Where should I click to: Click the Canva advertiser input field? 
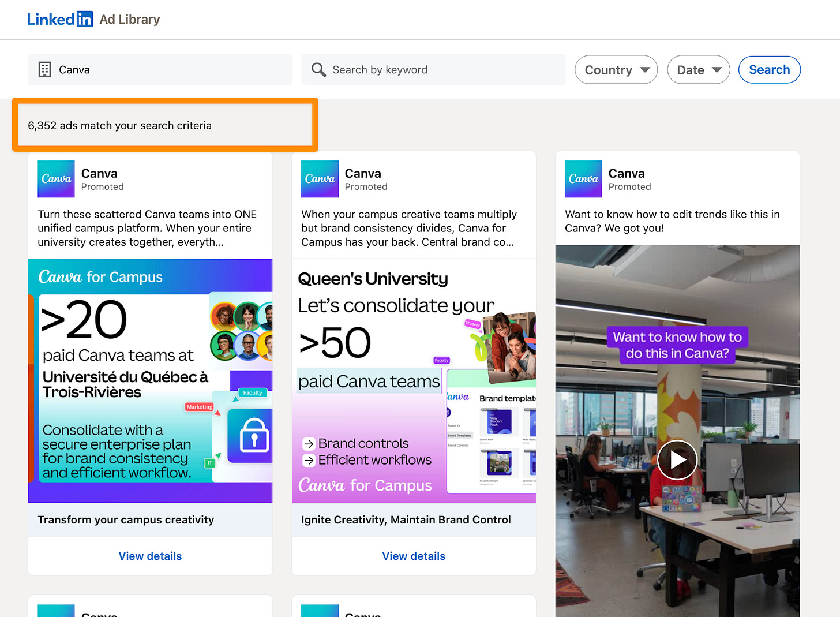160,70
